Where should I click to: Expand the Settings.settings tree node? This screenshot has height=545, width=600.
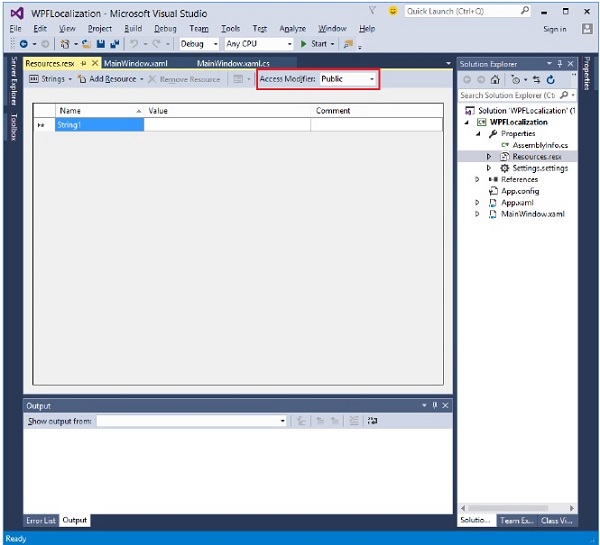click(x=489, y=168)
